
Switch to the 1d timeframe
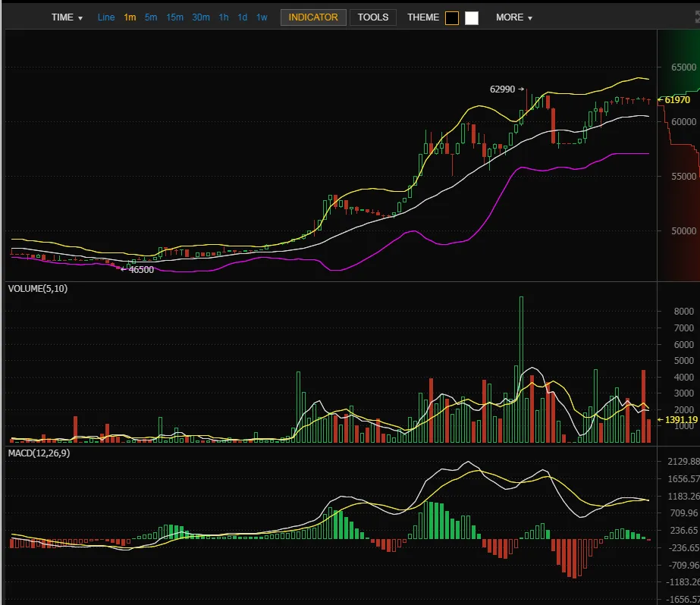(x=243, y=17)
